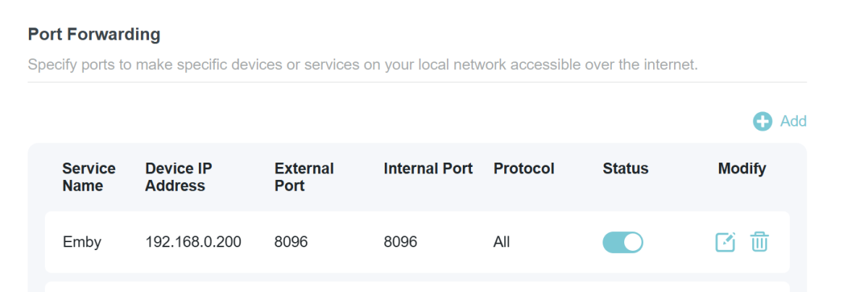Click the Service Name column header
868x292 pixels.
89,177
